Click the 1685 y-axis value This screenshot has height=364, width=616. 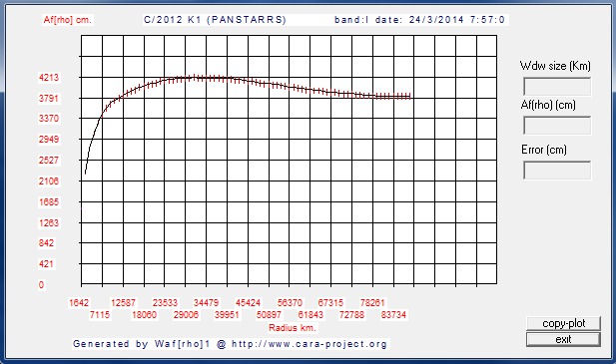(49, 202)
